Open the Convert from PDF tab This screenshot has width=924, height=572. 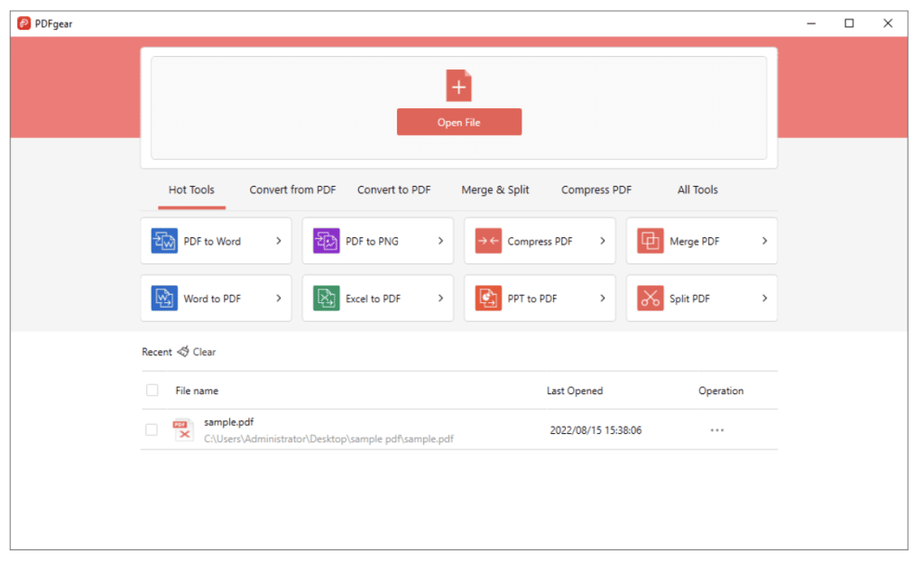[x=292, y=189]
